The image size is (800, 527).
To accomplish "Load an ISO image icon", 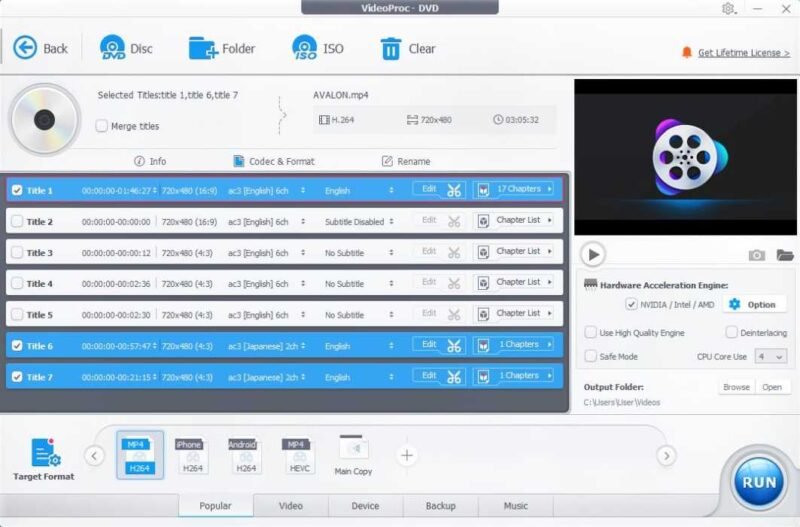I will pyautogui.click(x=305, y=48).
